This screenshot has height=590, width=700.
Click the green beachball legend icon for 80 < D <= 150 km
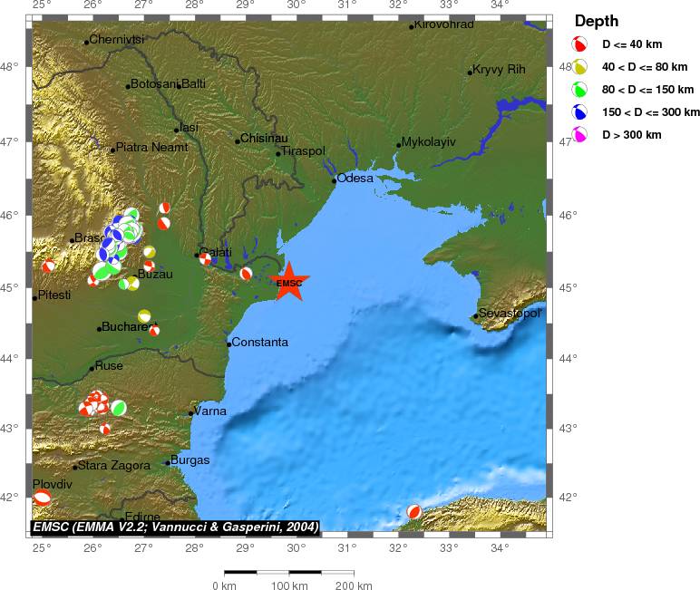[579, 89]
